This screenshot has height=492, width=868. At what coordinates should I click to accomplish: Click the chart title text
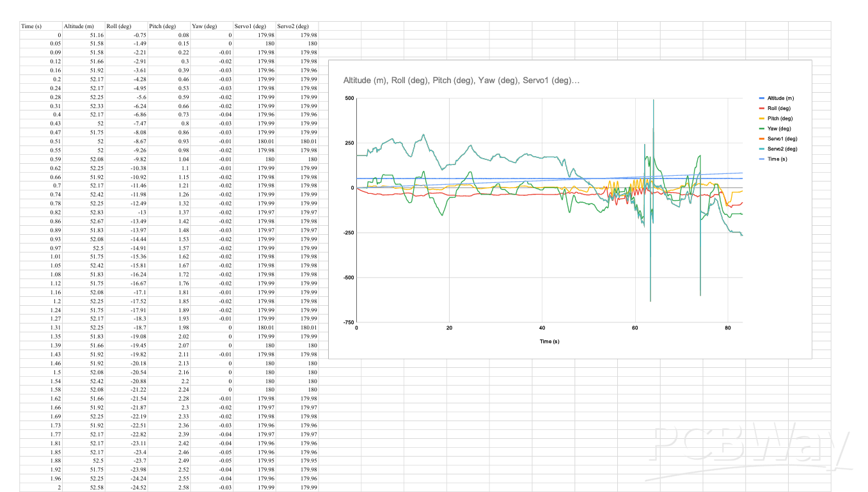[x=461, y=81]
